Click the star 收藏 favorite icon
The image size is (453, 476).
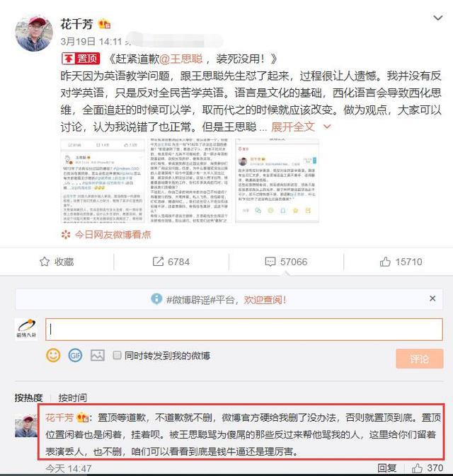pyautogui.click(x=45, y=262)
